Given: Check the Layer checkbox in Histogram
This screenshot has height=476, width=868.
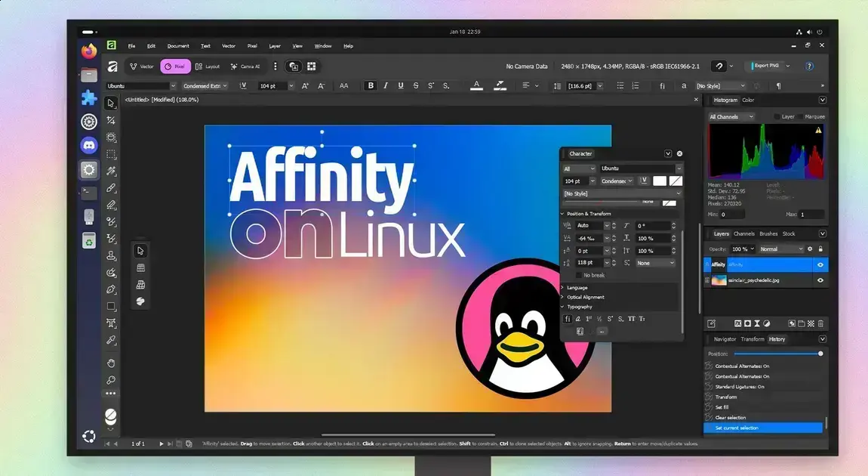Looking at the screenshot, I should [777, 117].
